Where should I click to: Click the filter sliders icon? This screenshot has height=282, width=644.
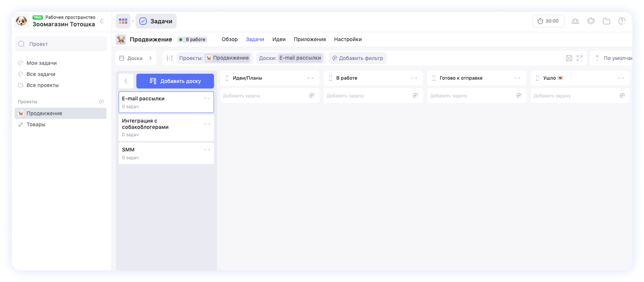tap(169, 58)
